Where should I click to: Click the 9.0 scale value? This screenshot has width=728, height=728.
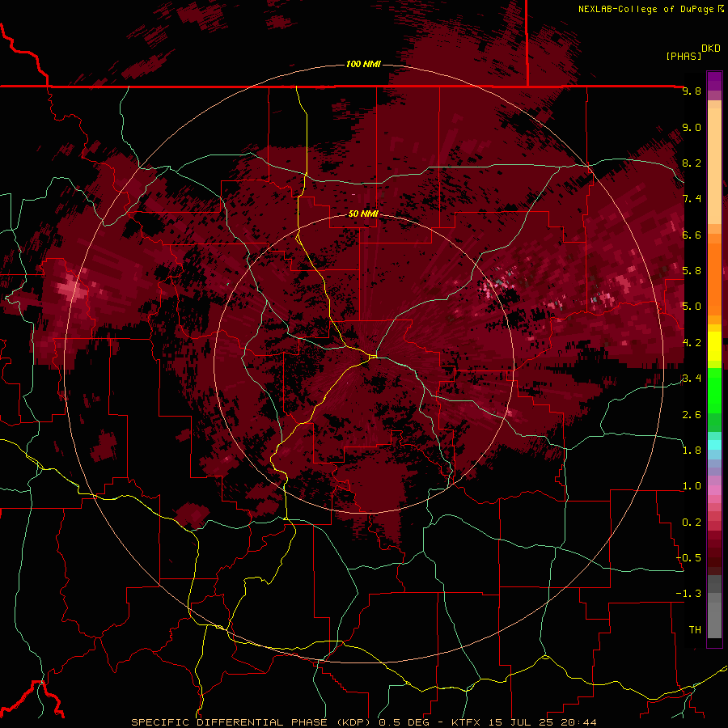tap(692, 127)
